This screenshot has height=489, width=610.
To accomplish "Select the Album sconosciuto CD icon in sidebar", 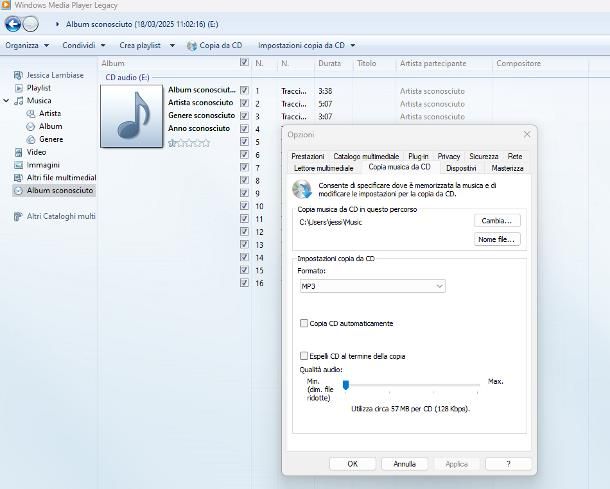I will point(18,191).
